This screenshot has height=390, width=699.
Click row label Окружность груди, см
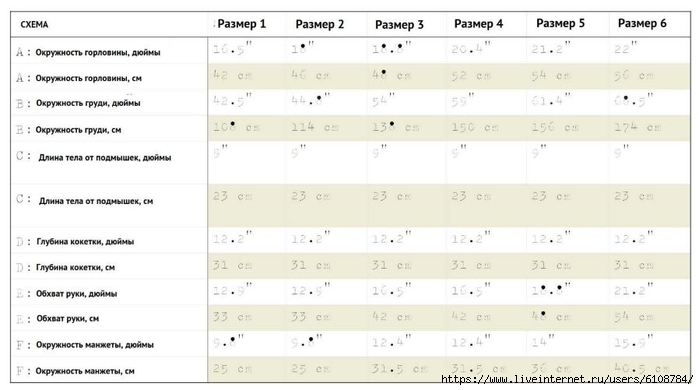[78, 130]
